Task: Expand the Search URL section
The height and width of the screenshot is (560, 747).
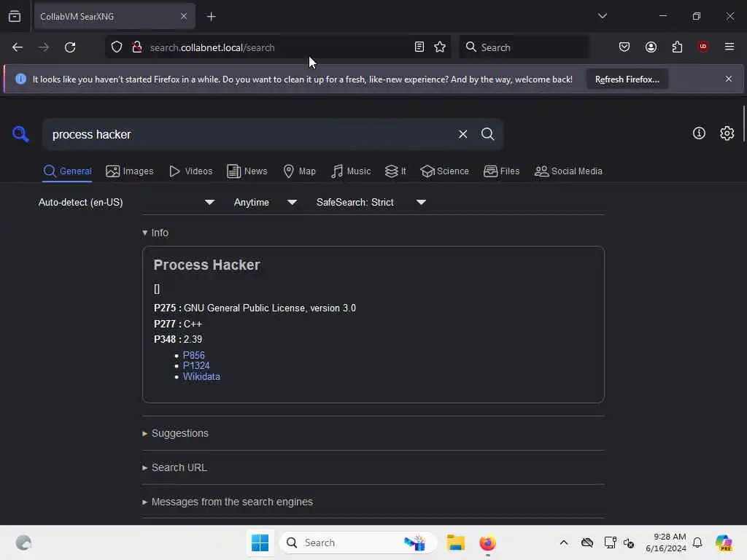Action: (175, 467)
